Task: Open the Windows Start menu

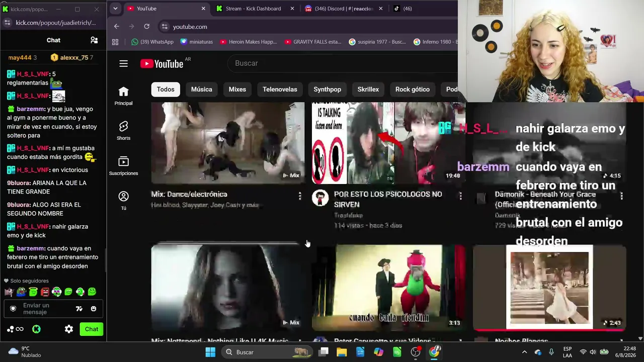Action: [x=210, y=352]
